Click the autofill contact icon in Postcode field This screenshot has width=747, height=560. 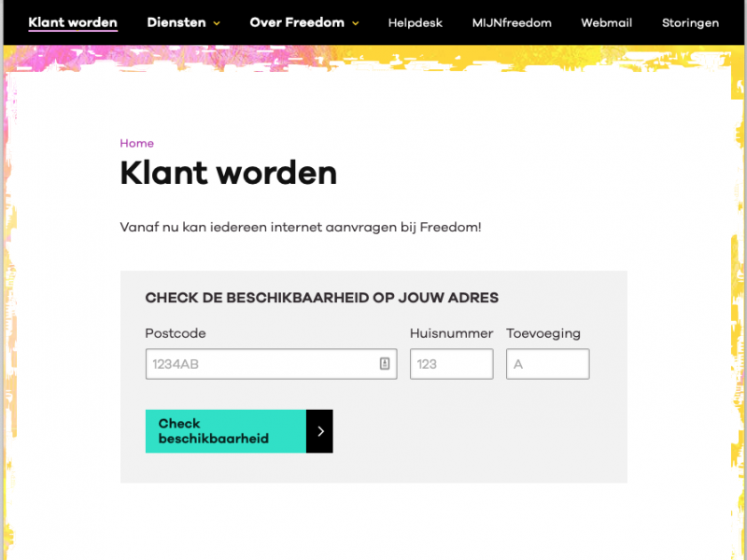point(385,364)
